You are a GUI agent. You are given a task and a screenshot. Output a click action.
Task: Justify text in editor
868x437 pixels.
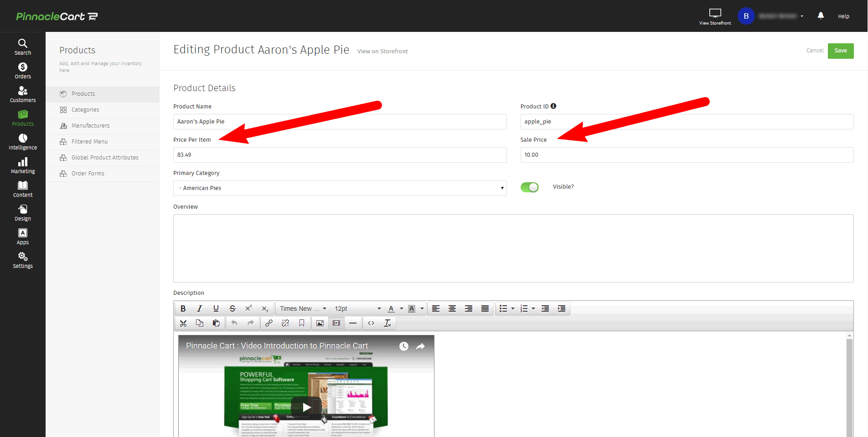pos(485,308)
